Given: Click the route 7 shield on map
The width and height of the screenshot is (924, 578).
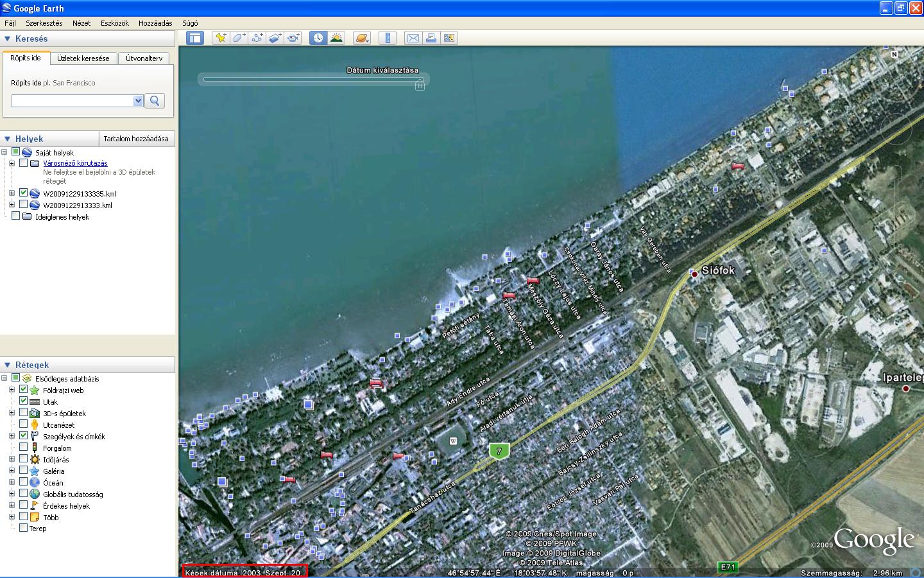Looking at the screenshot, I should tap(499, 451).
